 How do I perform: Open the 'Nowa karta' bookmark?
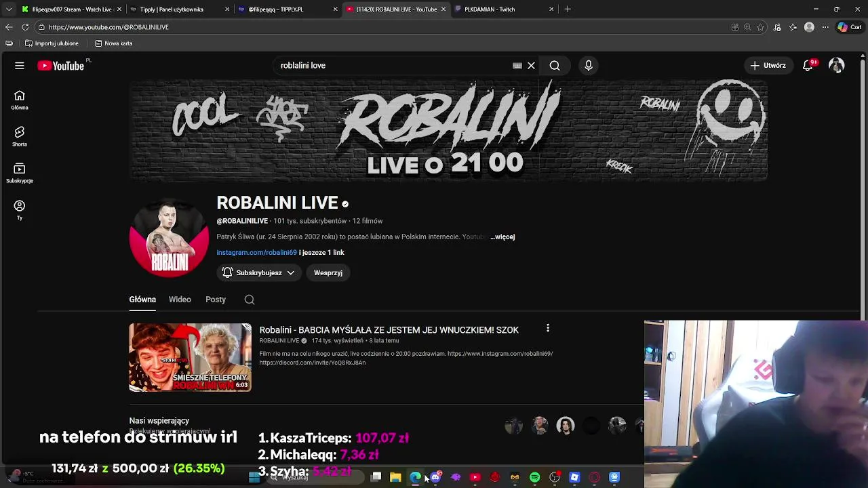[x=113, y=43]
